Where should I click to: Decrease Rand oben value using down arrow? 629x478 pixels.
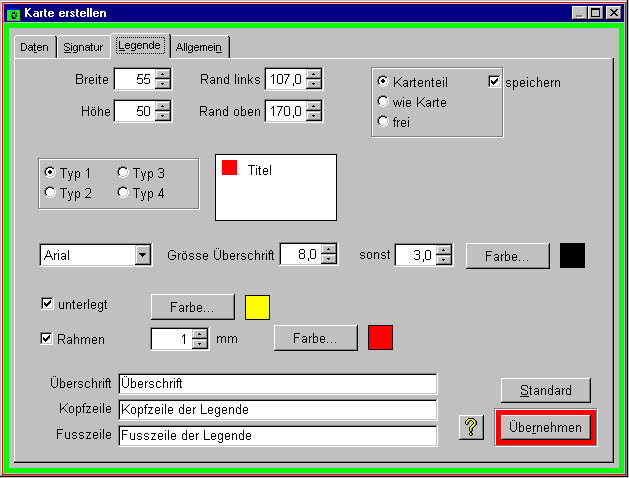pos(314,117)
